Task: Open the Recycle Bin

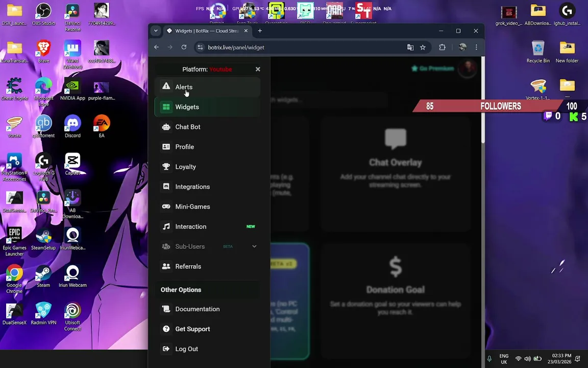Action: [x=538, y=52]
